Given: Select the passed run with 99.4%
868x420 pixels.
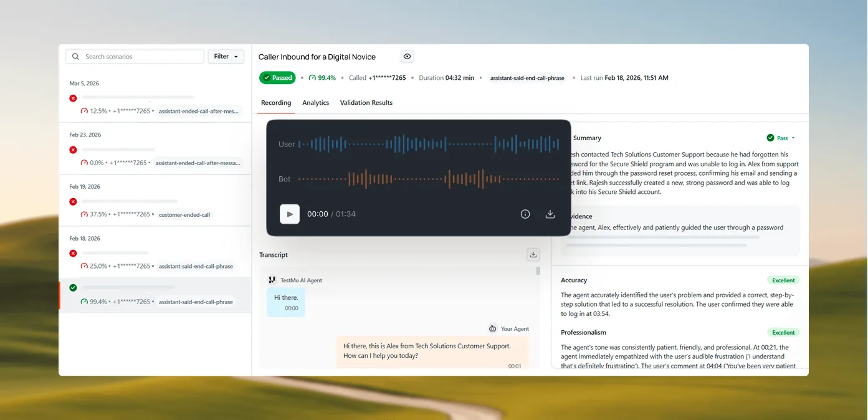Looking at the screenshot, I should 155,295.
